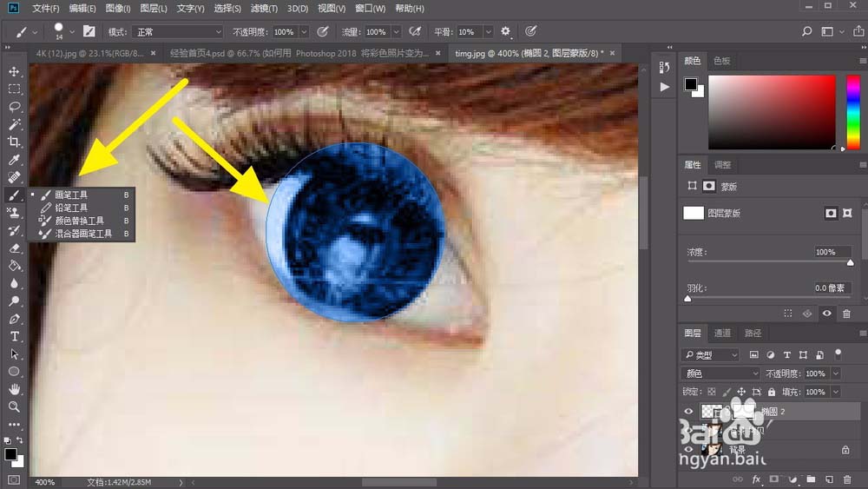Select the Type tool

click(x=14, y=336)
